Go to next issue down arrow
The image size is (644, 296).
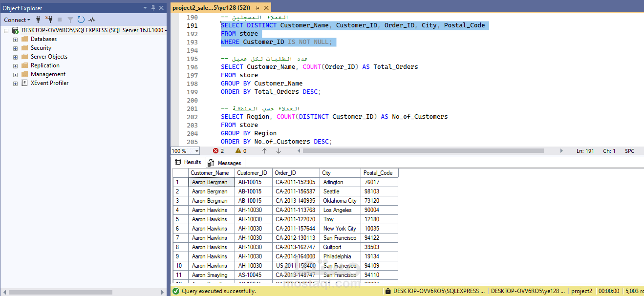tap(279, 151)
